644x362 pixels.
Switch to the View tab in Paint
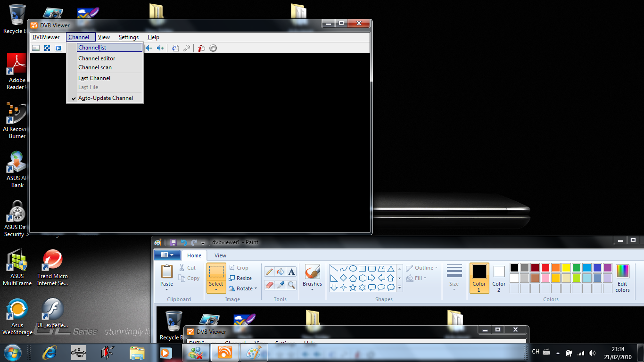[220, 255]
